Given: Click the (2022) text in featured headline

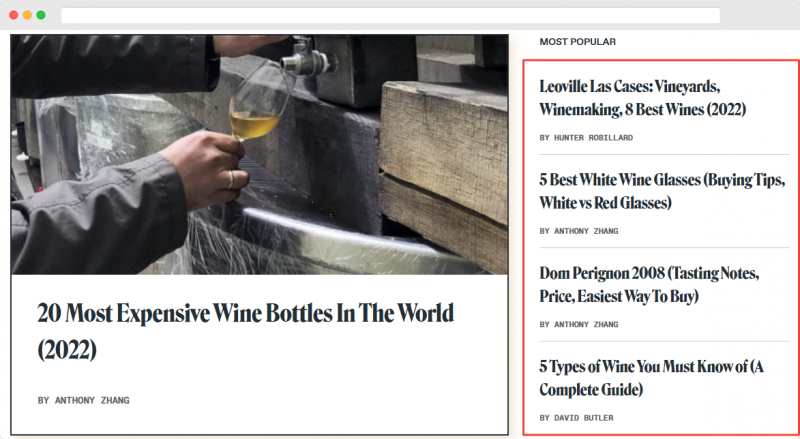Looking at the screenshot, I should tap(67, 350).
